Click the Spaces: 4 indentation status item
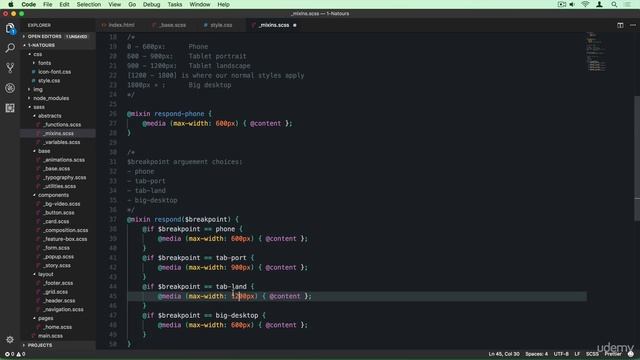The width and height of the screenshot is (640, 360). [x=536, y=354]
